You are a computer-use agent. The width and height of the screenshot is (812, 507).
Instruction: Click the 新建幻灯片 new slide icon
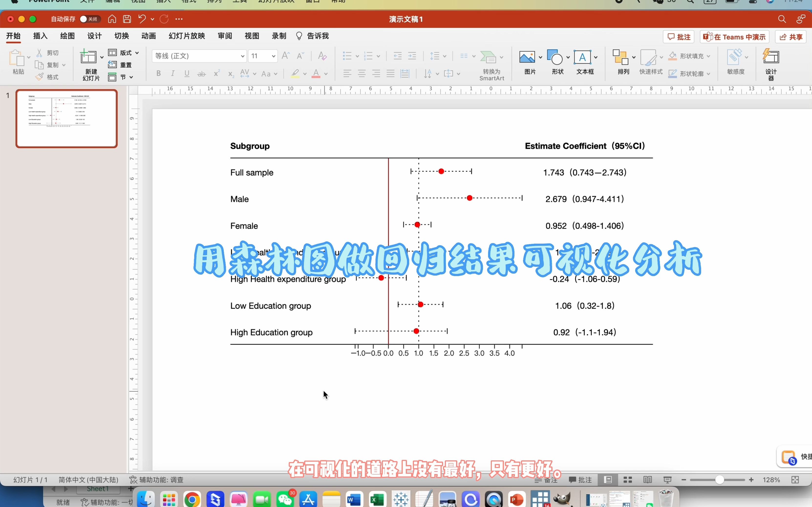pos(88,58)
